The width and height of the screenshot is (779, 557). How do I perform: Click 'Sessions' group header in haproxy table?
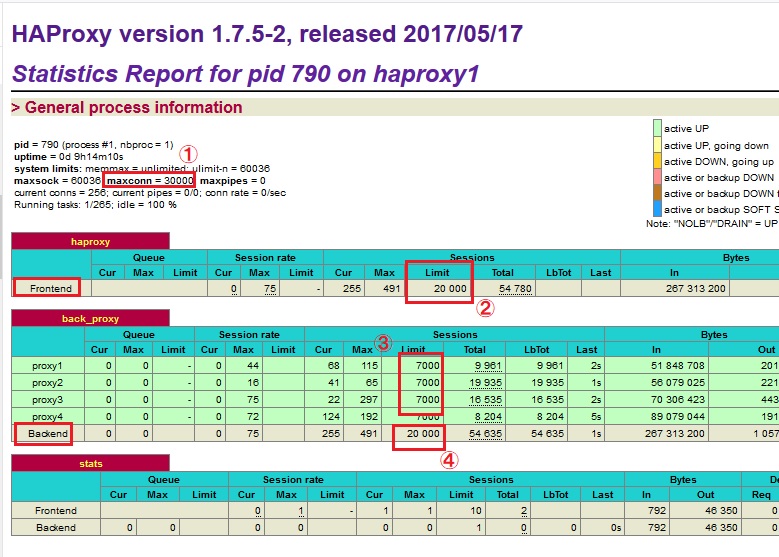(472, 257)
